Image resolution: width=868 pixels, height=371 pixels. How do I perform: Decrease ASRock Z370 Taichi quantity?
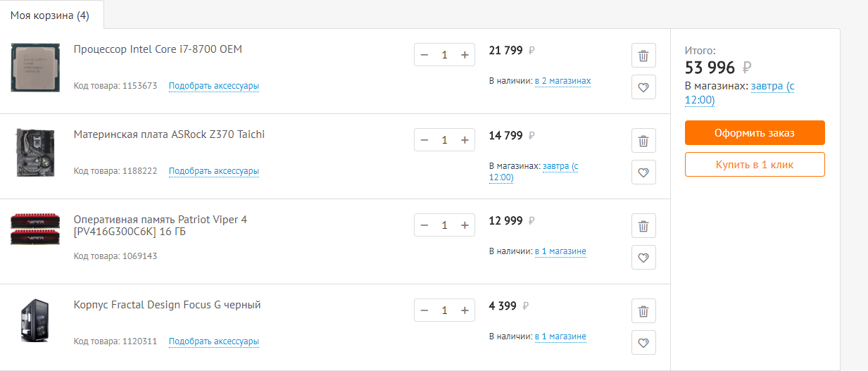424,140
